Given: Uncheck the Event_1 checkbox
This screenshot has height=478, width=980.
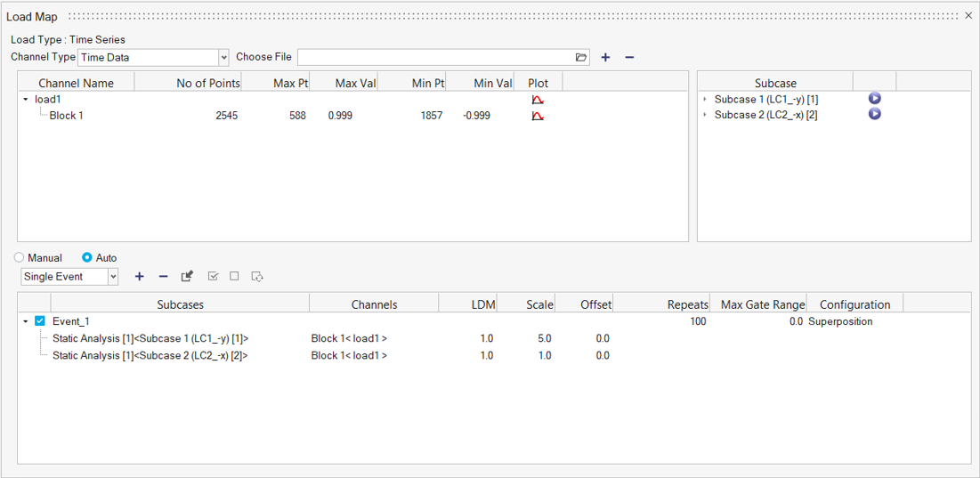Looking at the screenshot, I should tap(40, 321).
